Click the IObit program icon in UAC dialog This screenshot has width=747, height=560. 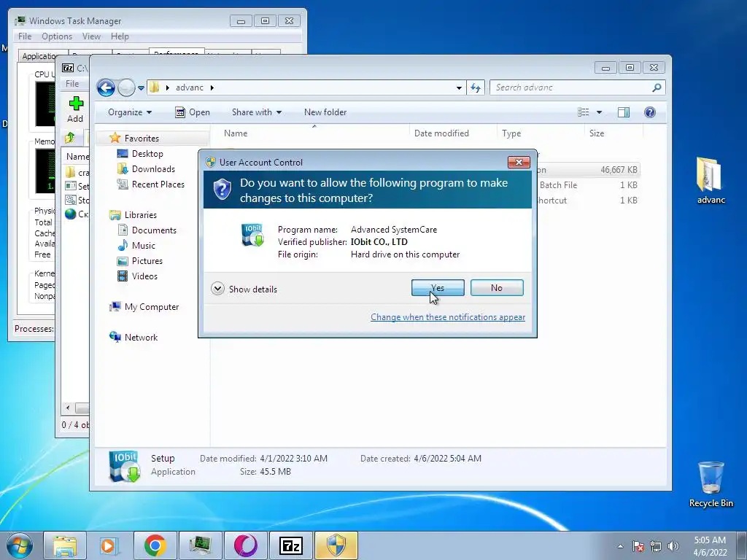252,236
